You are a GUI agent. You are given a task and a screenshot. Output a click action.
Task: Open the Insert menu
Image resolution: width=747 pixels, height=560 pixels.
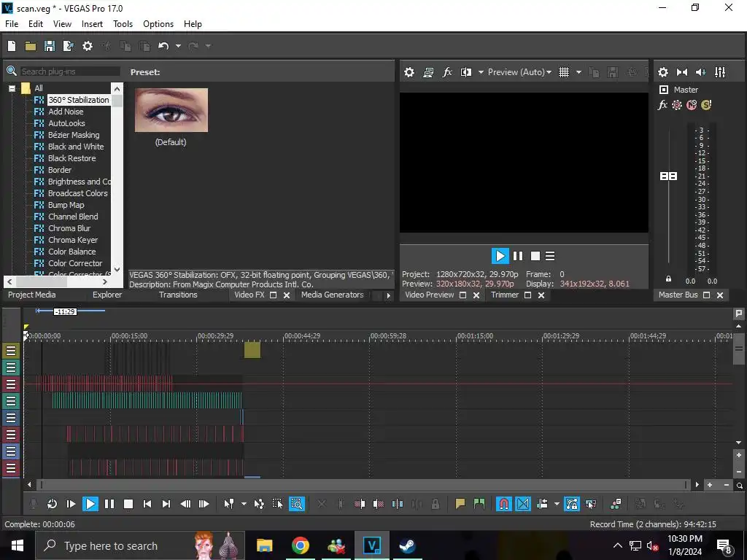(92, 24)
